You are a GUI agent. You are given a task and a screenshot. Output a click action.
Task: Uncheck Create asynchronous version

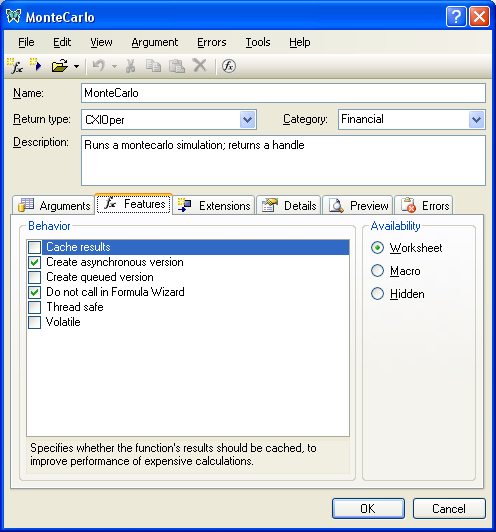click(34, 262)
